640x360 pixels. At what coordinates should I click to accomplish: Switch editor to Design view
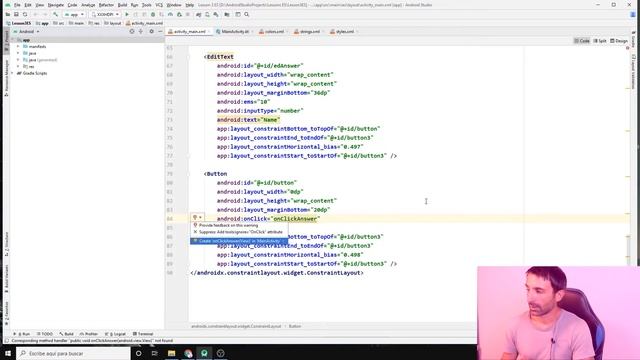pos(619,41)
